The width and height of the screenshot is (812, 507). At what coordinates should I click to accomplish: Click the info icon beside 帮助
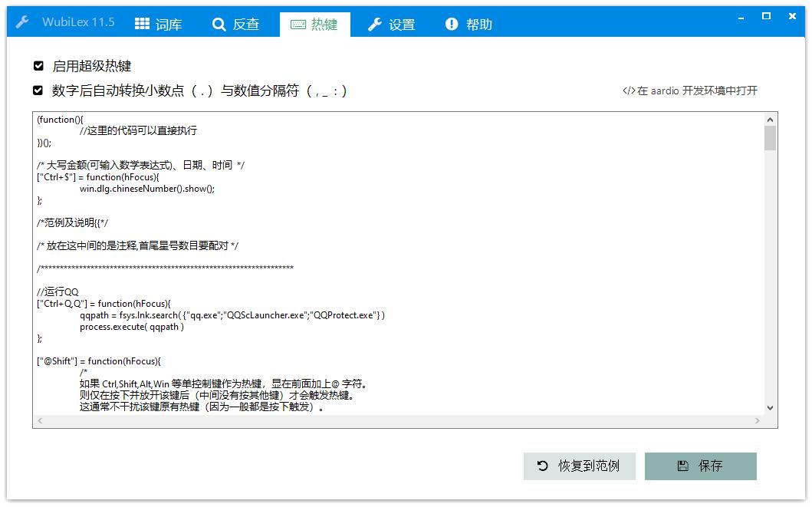(452, 23)
